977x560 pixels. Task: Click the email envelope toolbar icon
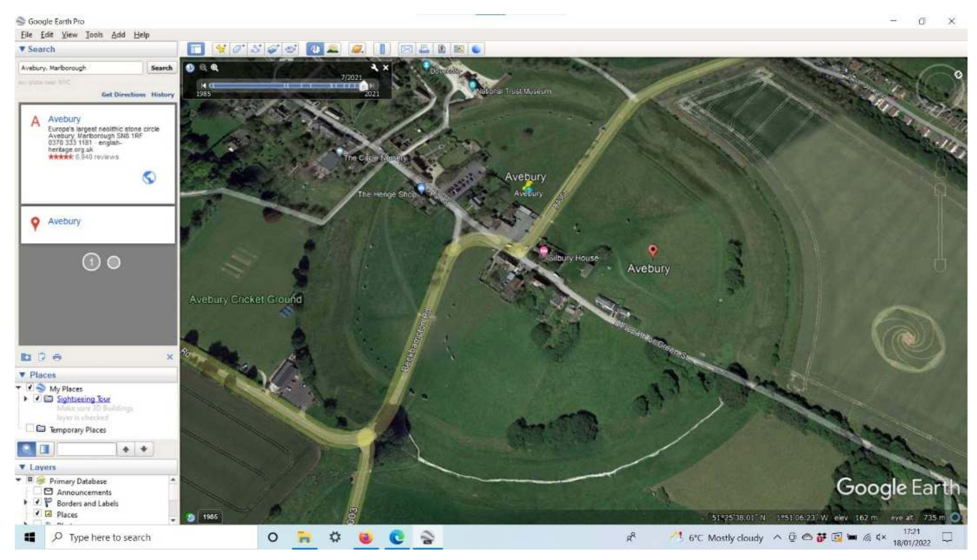406,49
